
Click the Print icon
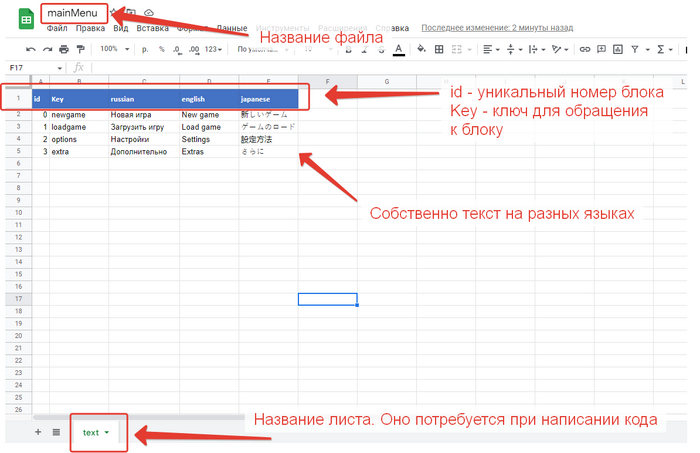(64, 48)
